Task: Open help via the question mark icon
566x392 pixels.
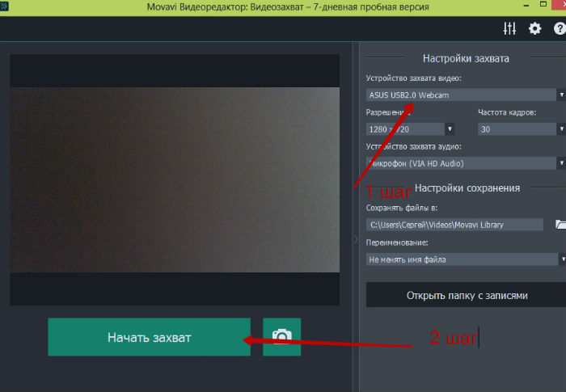Action: pos(560,28)
